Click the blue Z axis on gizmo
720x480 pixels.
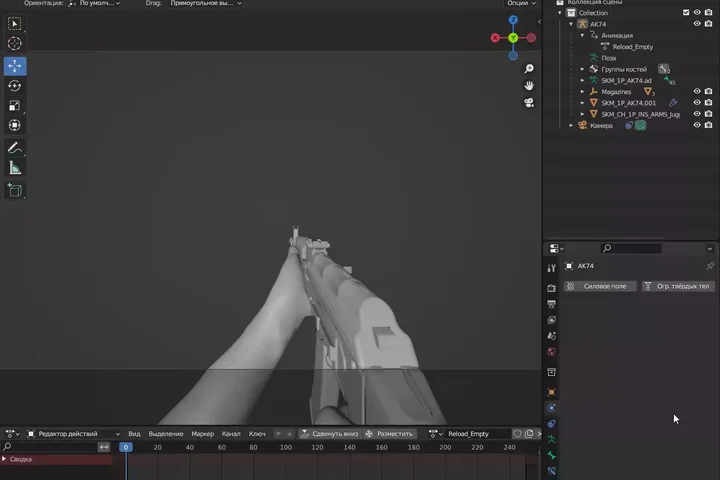[x=513, y=20]
